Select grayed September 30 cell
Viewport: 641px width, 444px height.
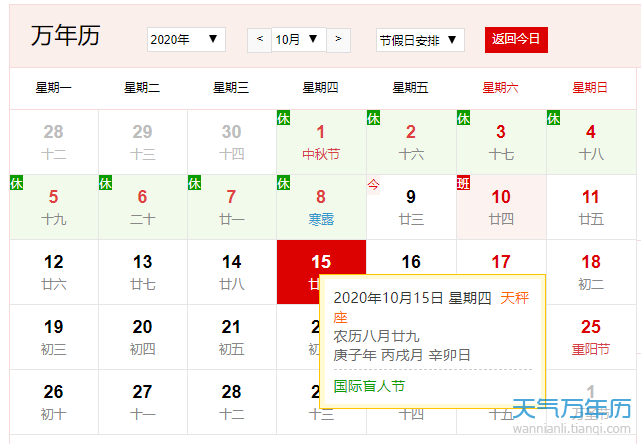(x=232, y=142)
